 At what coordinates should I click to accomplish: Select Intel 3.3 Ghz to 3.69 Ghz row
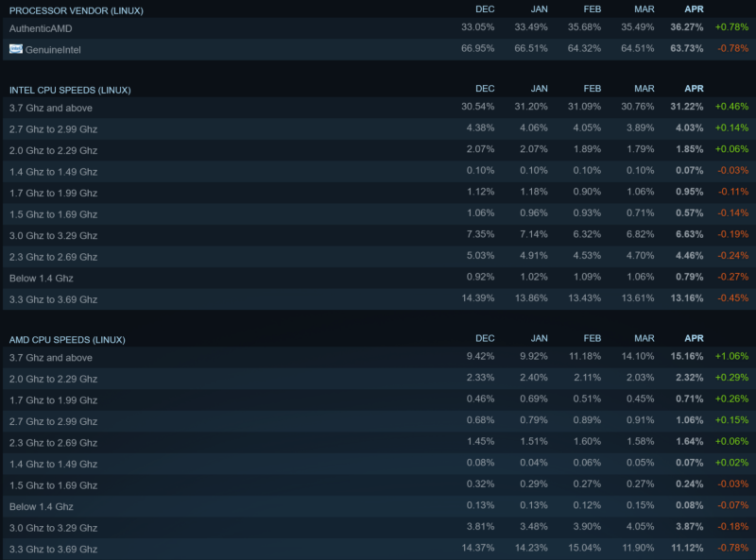click(x=379, y=299)
